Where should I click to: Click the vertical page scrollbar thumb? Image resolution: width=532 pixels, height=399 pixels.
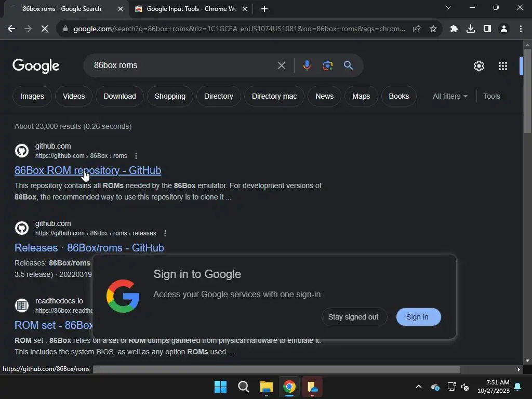[x=527, y=91]
